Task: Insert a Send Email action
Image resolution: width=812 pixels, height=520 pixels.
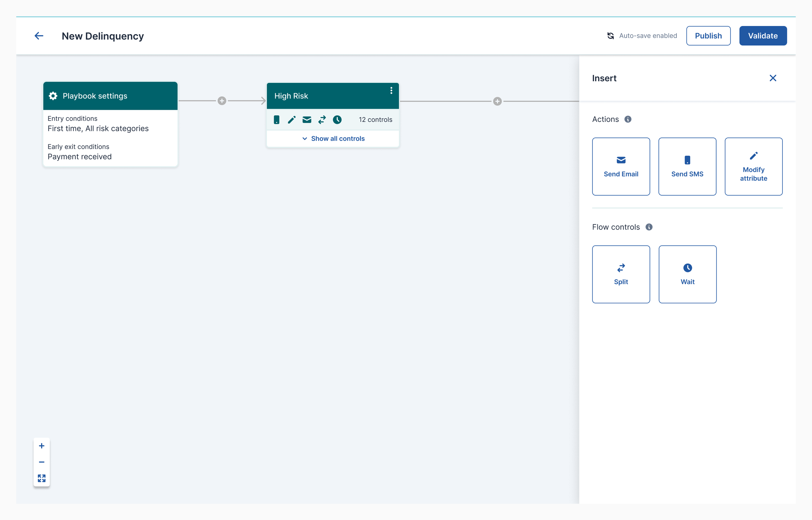Action: [x=621, y=166]
